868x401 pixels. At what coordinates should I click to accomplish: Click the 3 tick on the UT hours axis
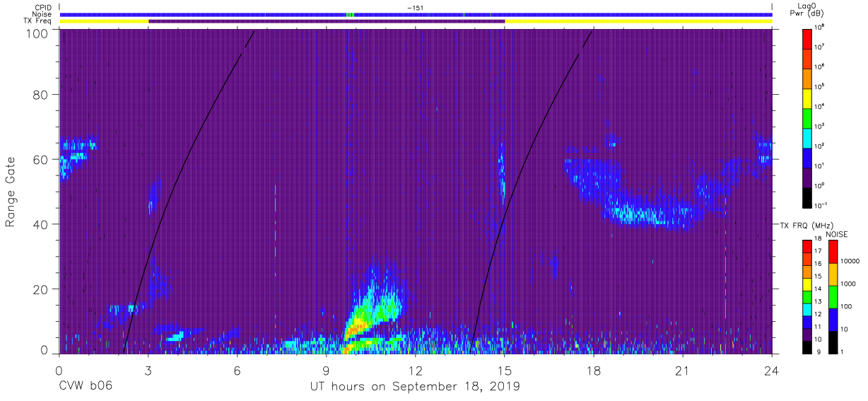tap(148, 371)
